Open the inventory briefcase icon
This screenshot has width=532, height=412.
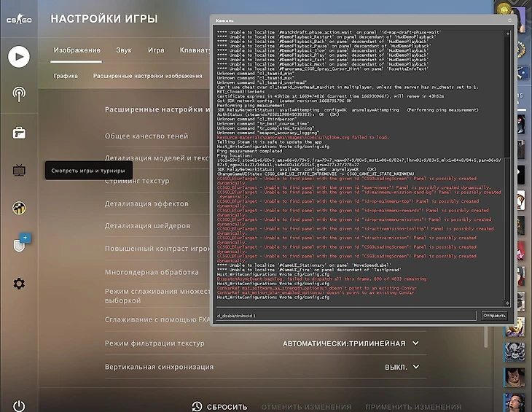[x=19, y=132]
